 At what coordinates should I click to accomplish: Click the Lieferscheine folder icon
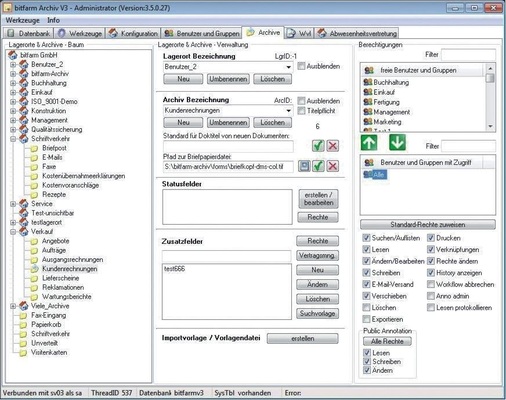coord(34,278)
